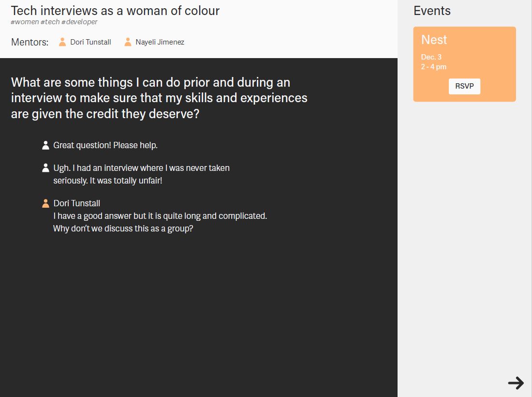Click Dori Tunstall's mentor avatar icon
Image resolution: width=532 pixels, height=397 pixels.
62,42
